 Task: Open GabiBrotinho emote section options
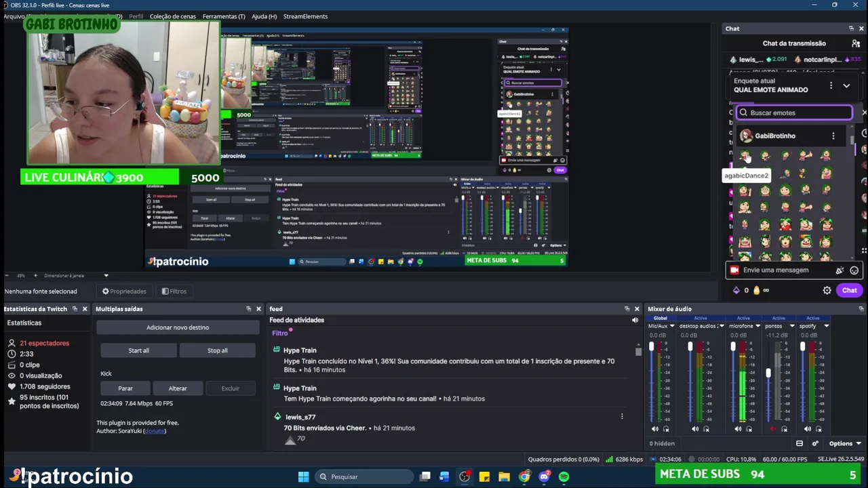(x=833, y=136)
